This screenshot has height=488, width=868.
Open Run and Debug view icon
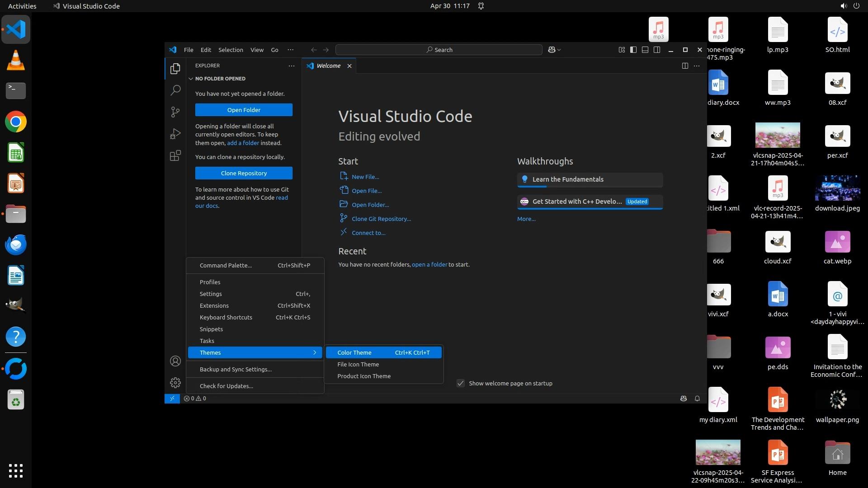point(175,134)
